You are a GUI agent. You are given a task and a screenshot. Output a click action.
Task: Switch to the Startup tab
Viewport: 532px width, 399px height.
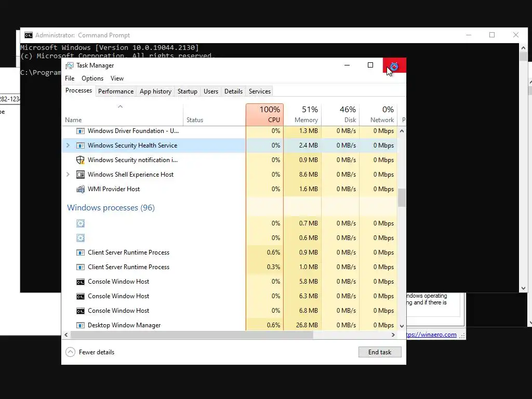(x=187, y=91)
